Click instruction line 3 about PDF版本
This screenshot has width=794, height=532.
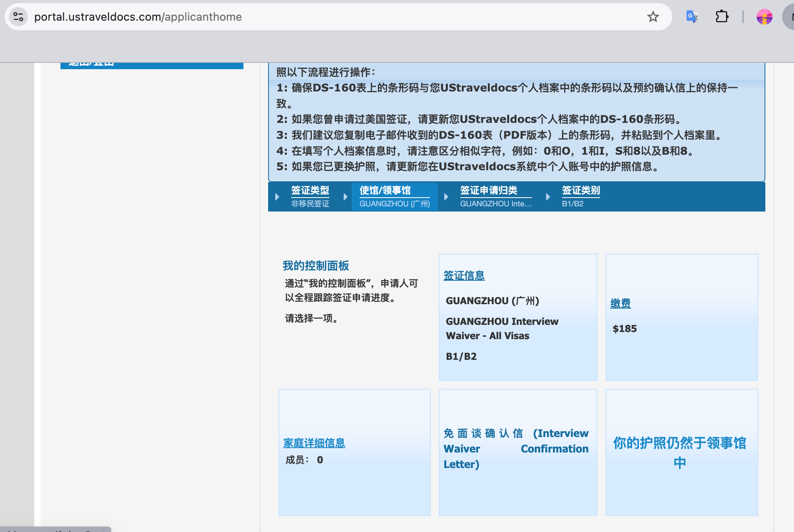pos(500,135)
